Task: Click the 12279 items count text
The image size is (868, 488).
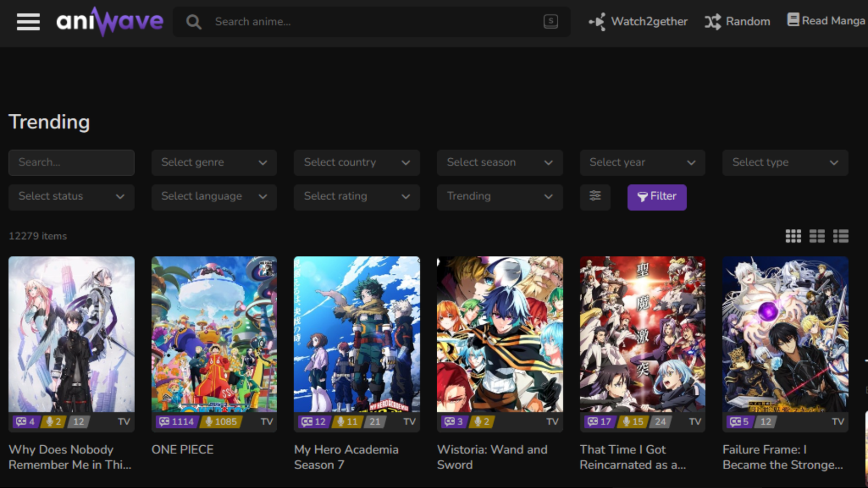Action: (38, 236)
